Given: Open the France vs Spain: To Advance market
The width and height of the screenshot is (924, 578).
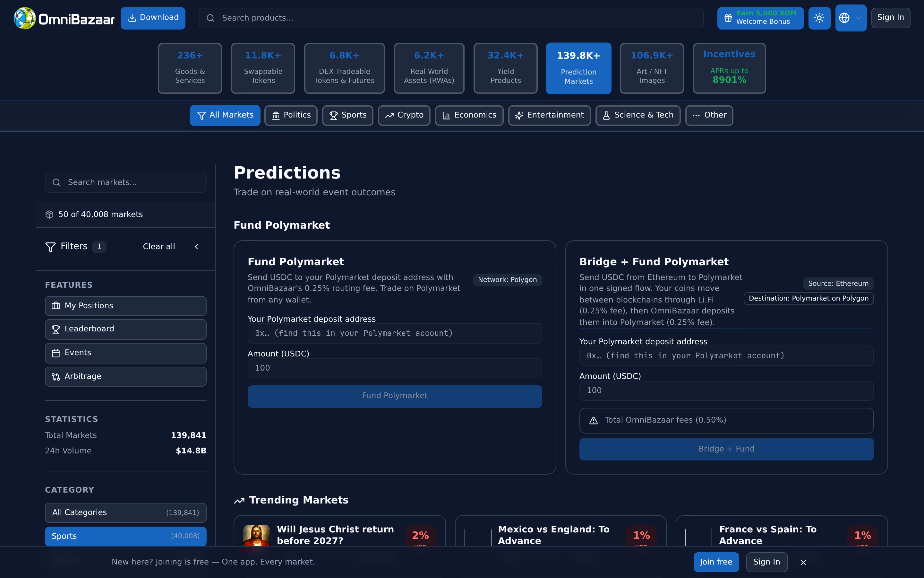Looking at the screenshot, I should 782,531.
